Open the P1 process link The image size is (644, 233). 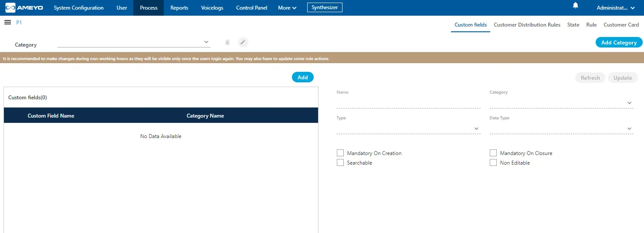pyautogui.click(x=19, y=22)
